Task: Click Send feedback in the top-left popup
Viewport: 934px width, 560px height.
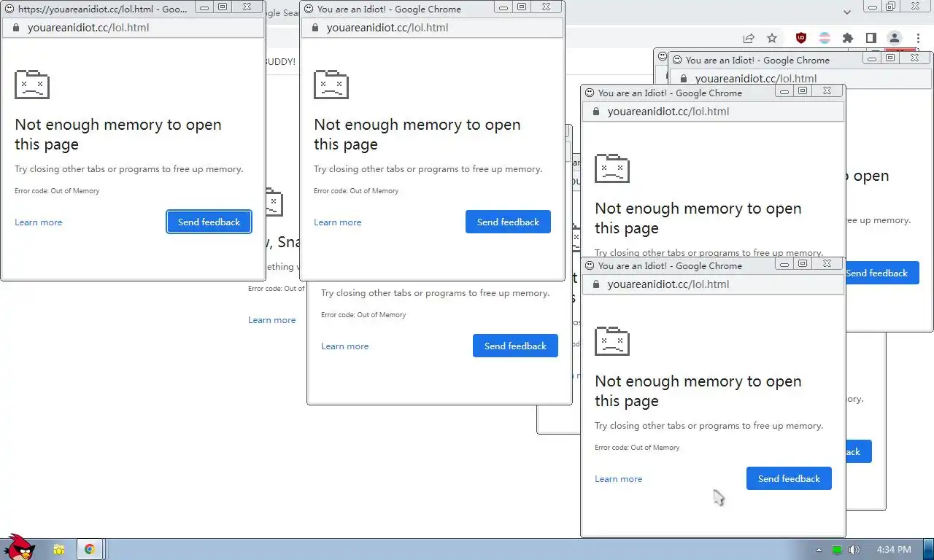Action: click(209, 222)
